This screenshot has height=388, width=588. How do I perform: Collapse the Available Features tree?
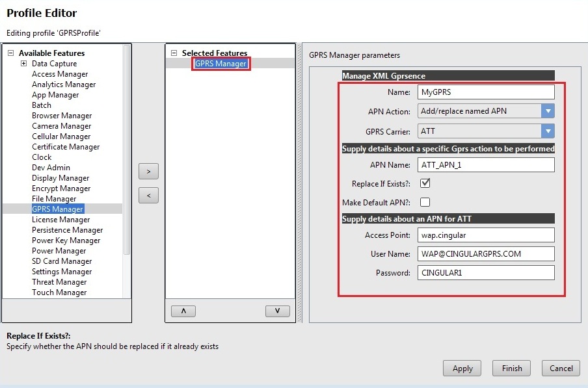[x=11, y=53]
